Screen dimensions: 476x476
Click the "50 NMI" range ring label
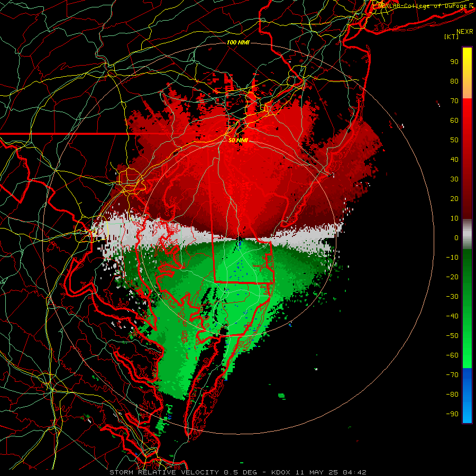238,140
